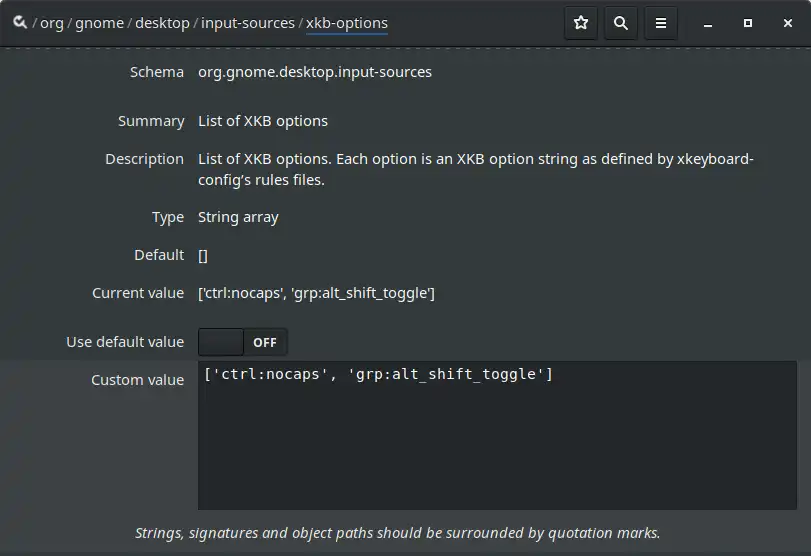811x556 pixels.
Task: Open the bookmarks star button
Action: coord(581,23)
